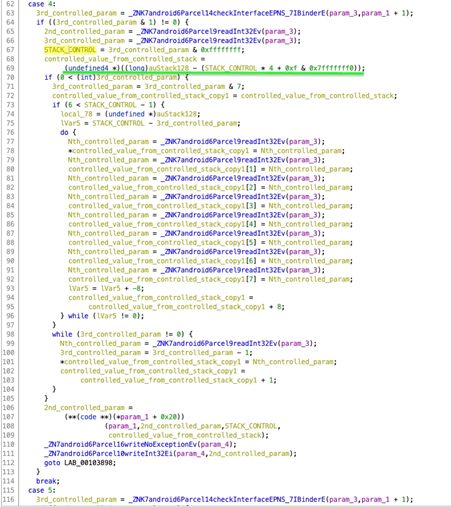This screenshot has height=507, width=451.
Task: Click the undefined4 type cast on line 69
Action: [x=88, y=68]
